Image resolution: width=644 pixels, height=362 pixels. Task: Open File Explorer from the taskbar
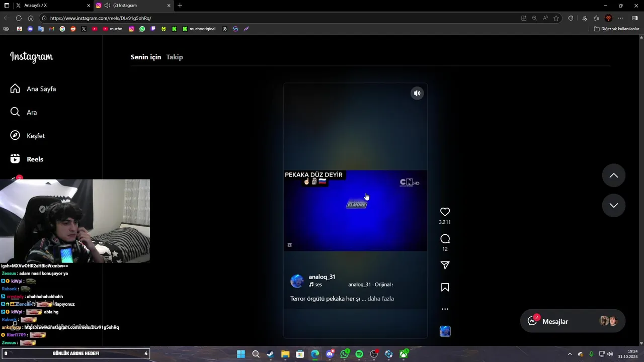click(x=285, y=354)
